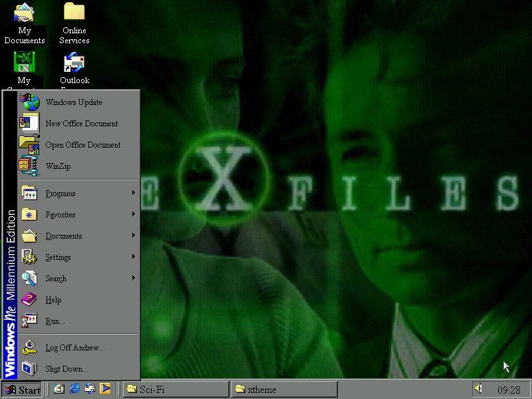532x399 pixels.
Task: Launch Windows Update from the Start menu
Action: (73, 102)
